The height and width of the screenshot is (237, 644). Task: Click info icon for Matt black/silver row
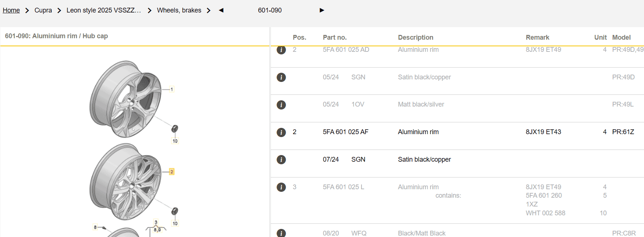[281, 105]
